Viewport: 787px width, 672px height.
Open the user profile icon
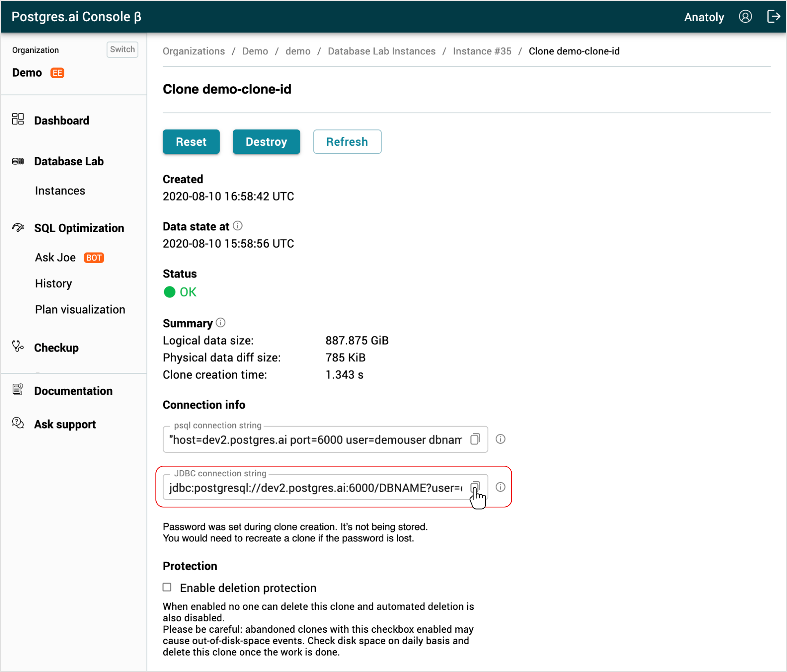pos(745,17)
